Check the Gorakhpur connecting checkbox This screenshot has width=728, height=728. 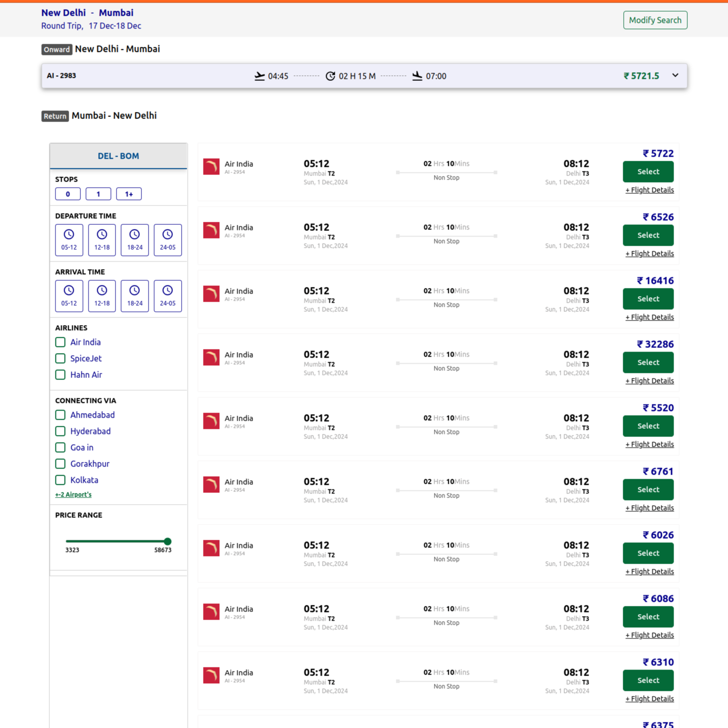[x=61, y=464]
